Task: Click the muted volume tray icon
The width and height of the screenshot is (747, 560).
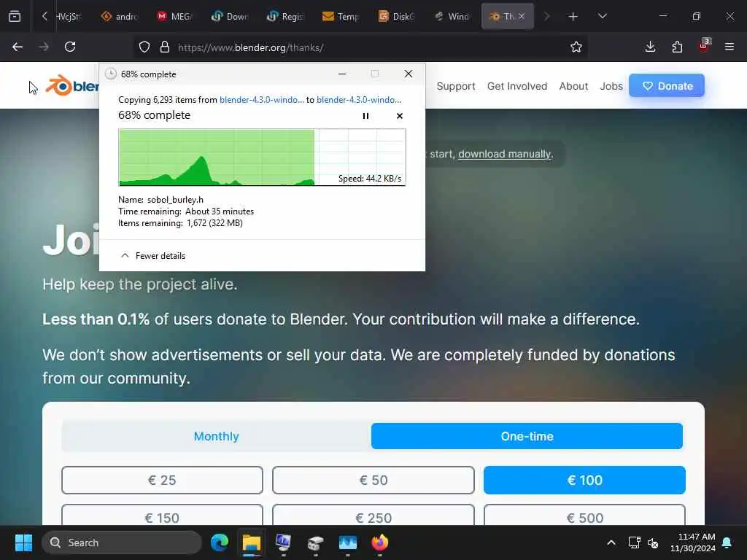Action: [653, 542]
